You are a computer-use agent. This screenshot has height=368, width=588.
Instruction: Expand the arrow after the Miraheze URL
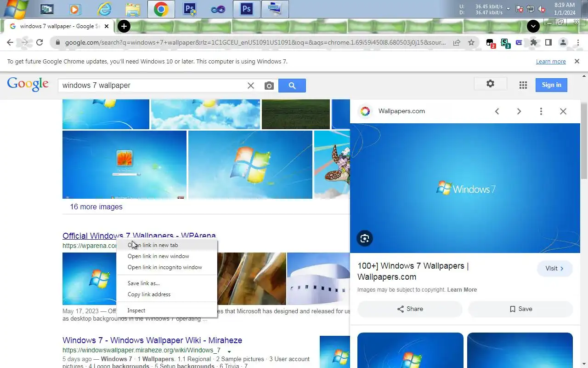229,351
